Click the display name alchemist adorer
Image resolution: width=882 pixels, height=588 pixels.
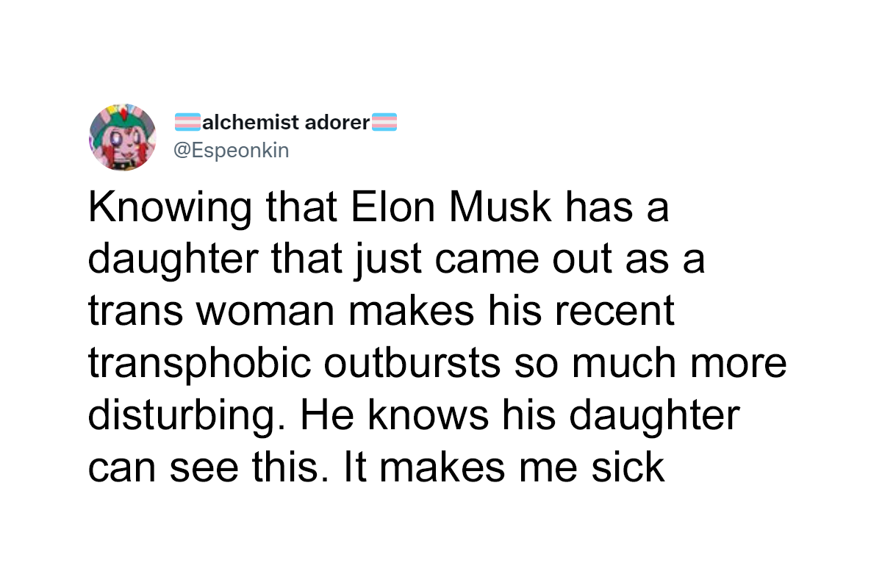285,122
